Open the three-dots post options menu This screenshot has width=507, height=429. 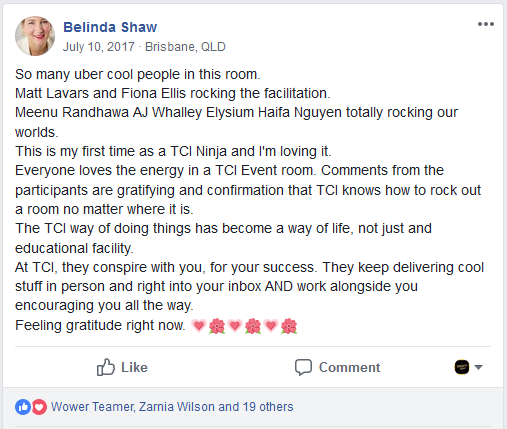(486, 24)
